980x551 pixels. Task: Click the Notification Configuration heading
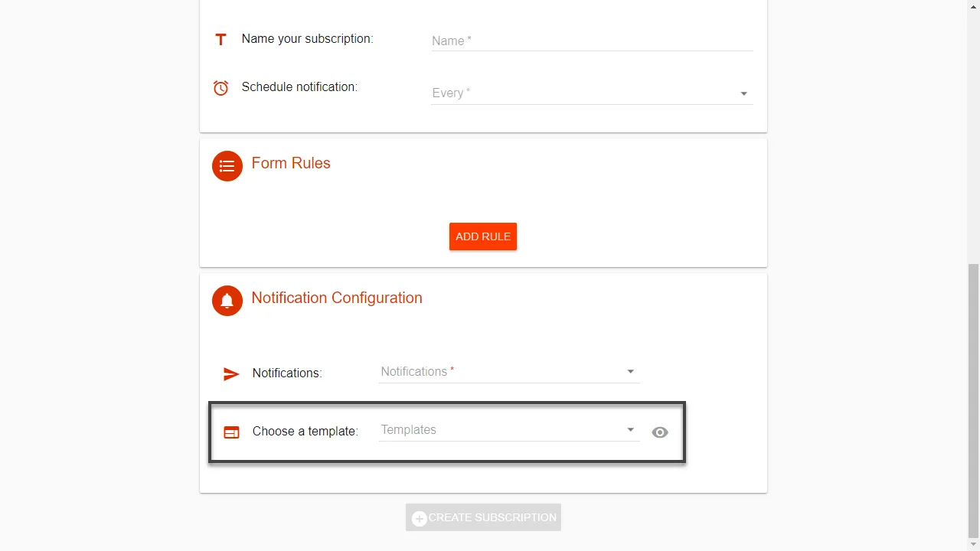(337, 298)
